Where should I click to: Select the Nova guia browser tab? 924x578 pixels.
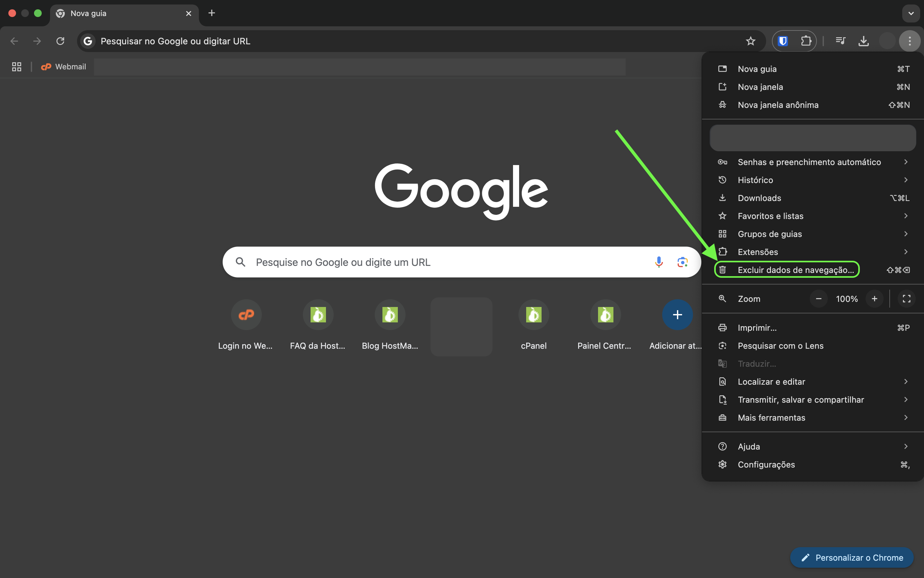124,13
